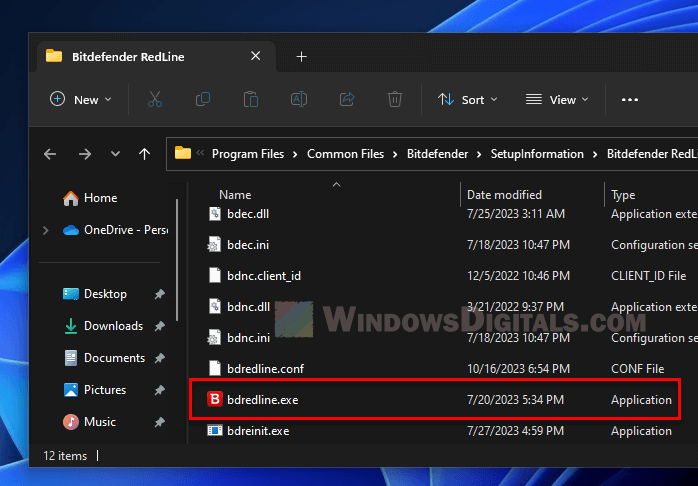Click date 12/5/2022 10:46 PM
This screenshot has width=698, height=486.
tap(518, 276)
